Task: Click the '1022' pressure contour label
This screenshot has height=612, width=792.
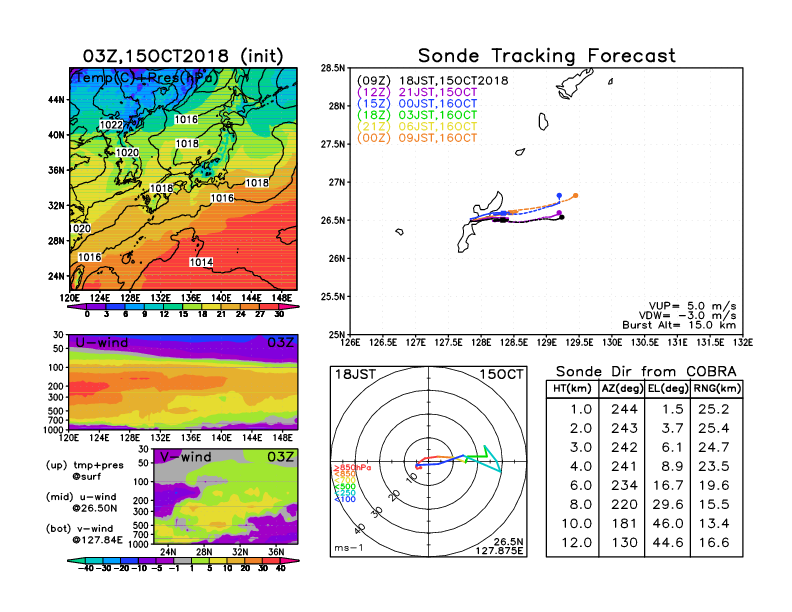Action: 111,125
